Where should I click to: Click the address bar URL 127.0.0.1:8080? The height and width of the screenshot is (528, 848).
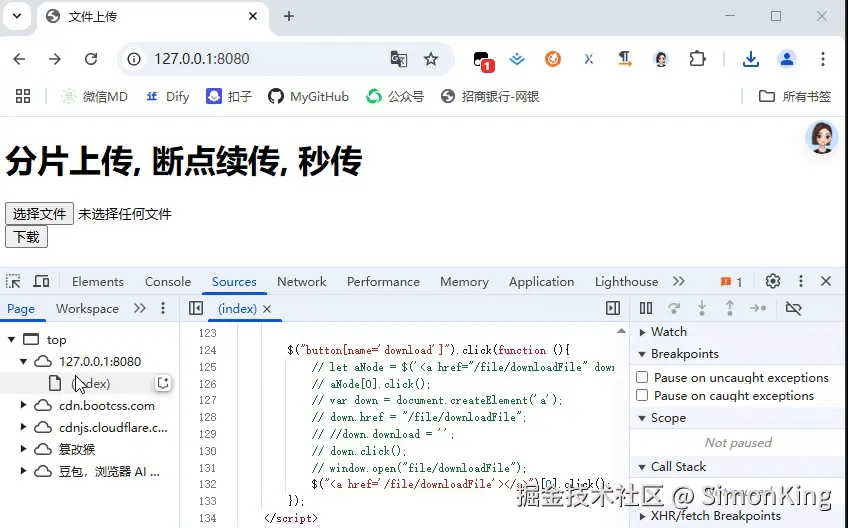click(x=202, y=59)
